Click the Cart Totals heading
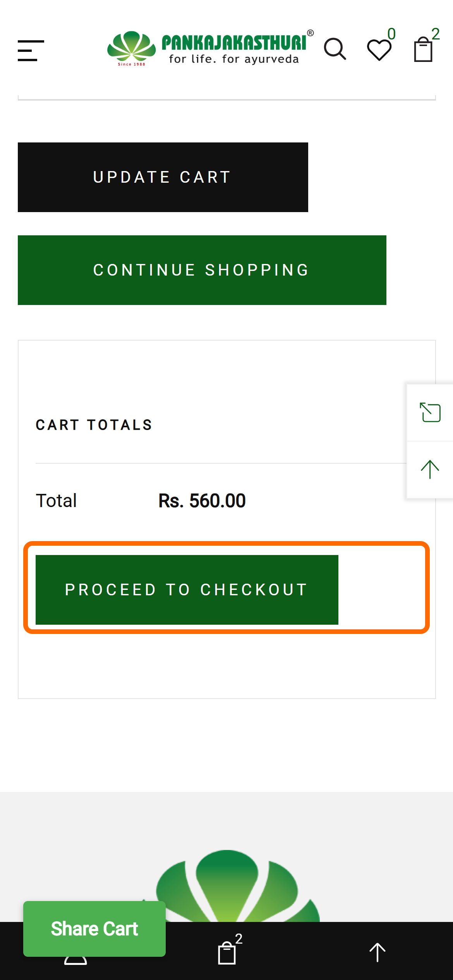 point(94,425)
